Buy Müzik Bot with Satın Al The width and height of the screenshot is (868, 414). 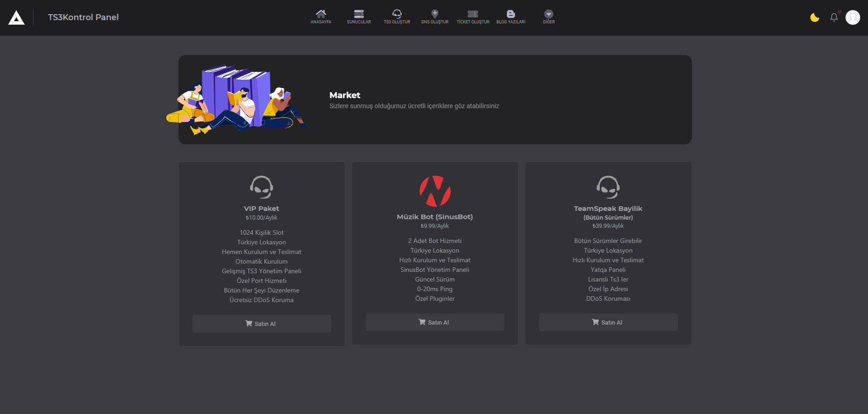coord(435,322)
